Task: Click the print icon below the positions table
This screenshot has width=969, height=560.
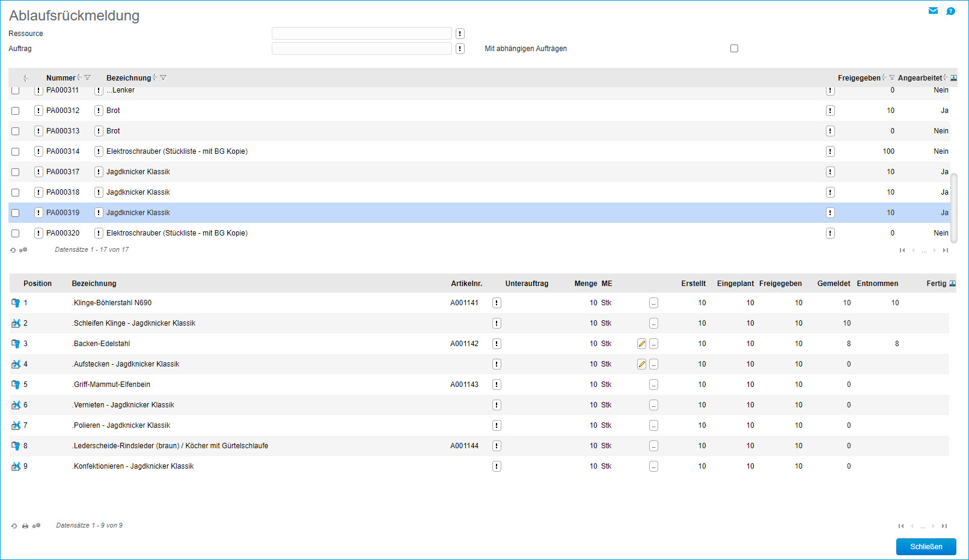Action: [25, 526]
